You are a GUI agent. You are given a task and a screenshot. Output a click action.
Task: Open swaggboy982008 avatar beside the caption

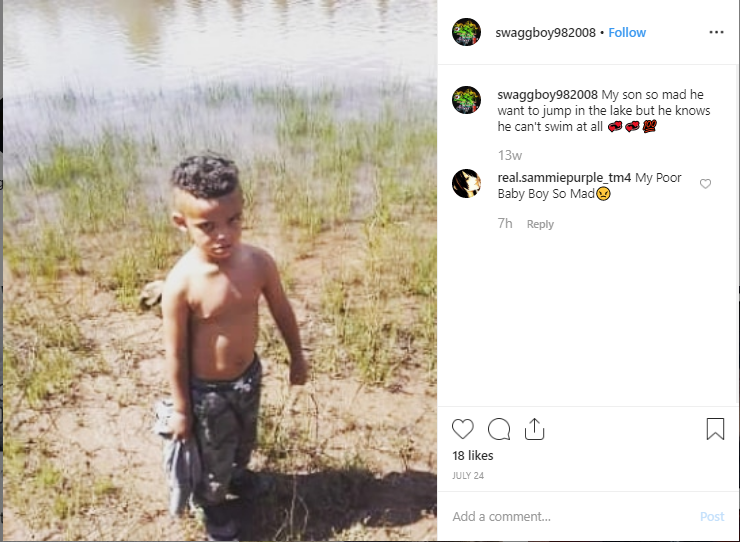466,100
